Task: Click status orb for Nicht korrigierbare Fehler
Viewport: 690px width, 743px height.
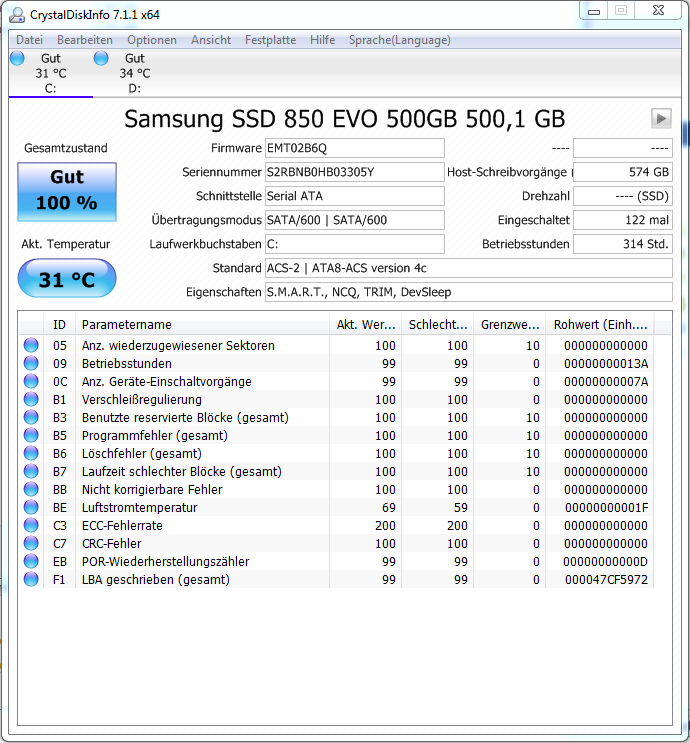Action: pyautogui.click(x=31, y=489)
